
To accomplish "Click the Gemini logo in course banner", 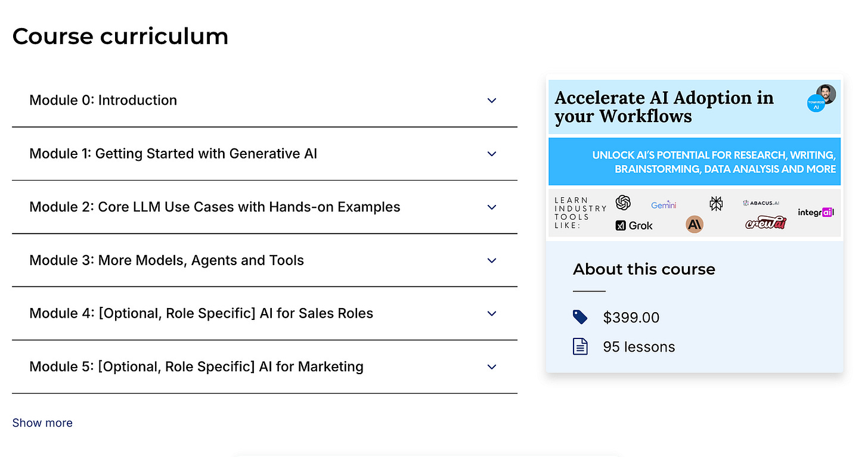I will [664, 205].
